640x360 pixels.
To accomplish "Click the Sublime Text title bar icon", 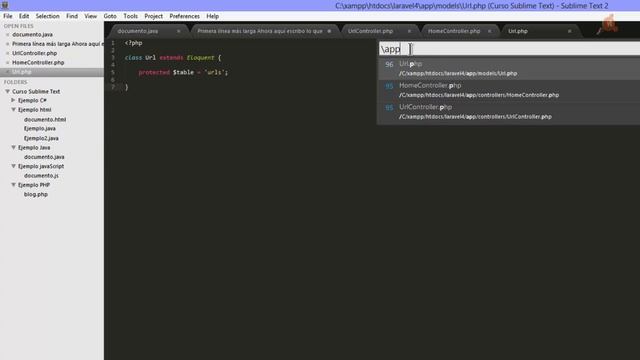I will coord(5,5).
